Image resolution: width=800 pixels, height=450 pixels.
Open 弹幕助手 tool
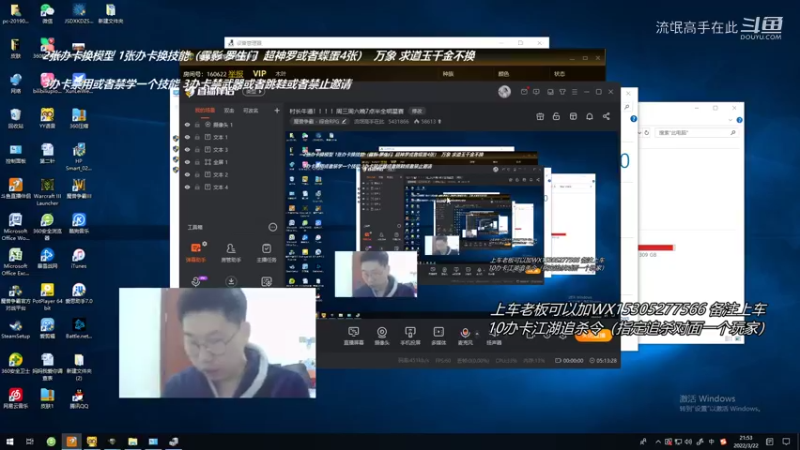[x=196, y=253]
